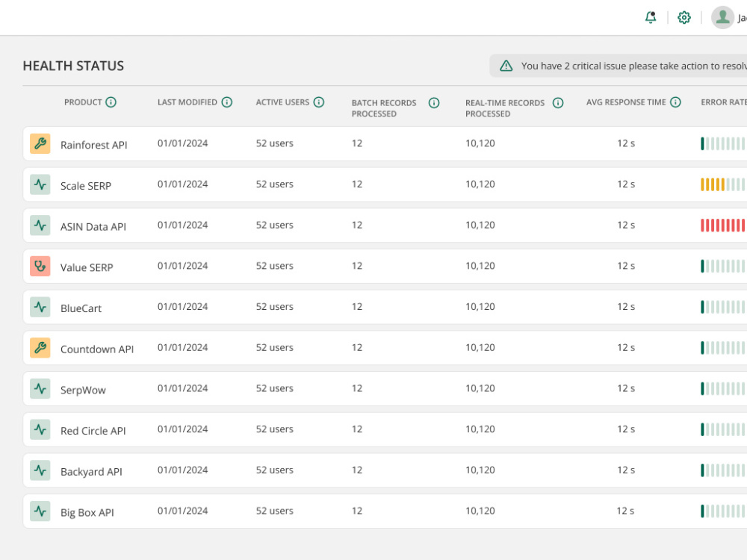Click the ASIN Data API pulse icon
The width and height of the screenshot is (747, 560).
[40, 225]
